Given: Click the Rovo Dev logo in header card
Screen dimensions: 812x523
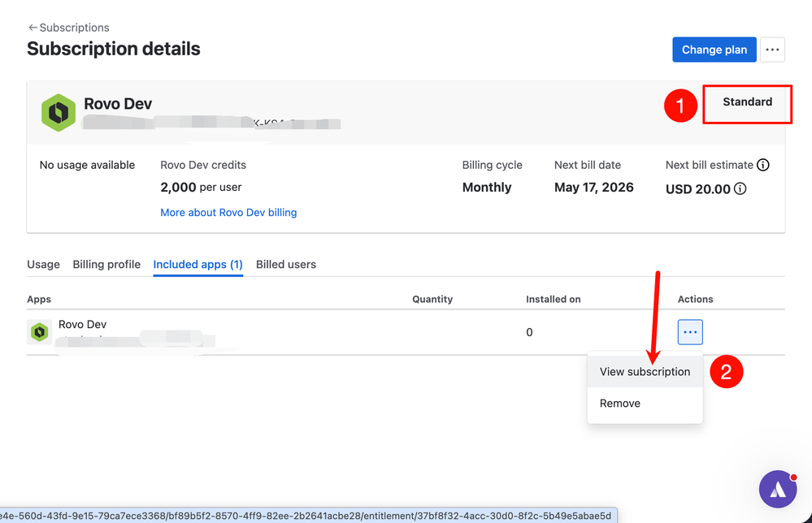Looking at the screenshot, I should click(58, 112).
